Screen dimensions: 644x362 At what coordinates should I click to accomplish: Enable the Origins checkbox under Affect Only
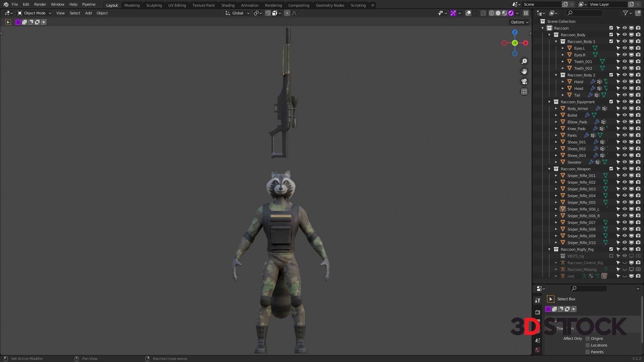(588, 339)
